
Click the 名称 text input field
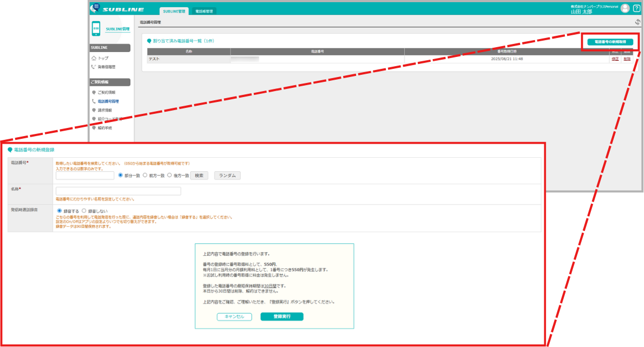[x=118, y=191]
